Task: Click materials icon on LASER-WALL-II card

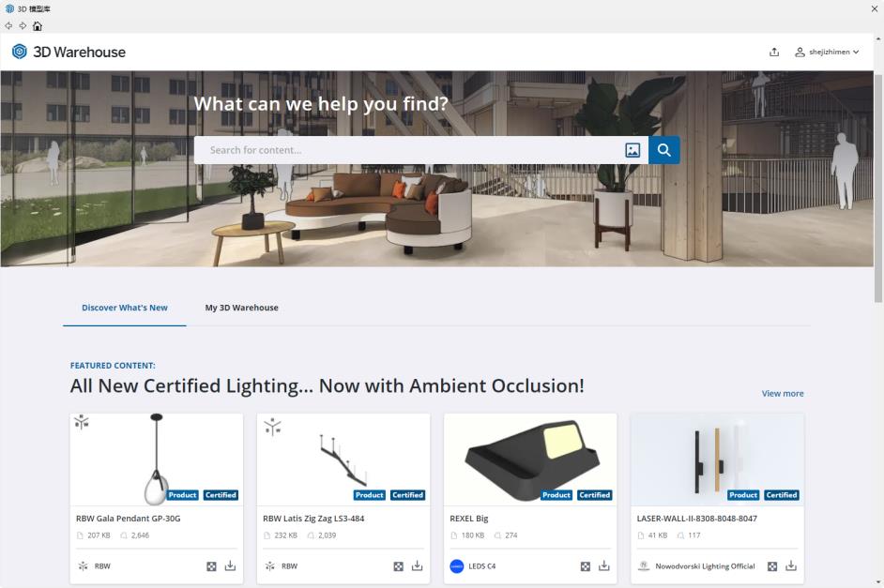Action: [x=772, y=566]
